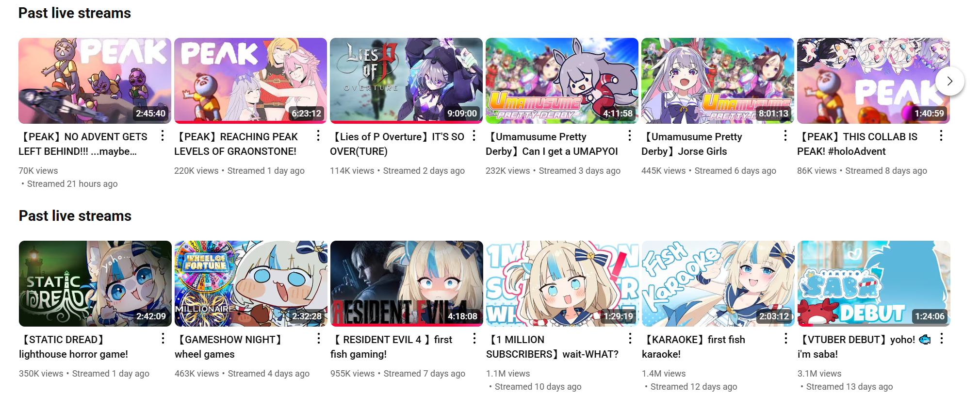Open options menu for NO ADVENT GETS LEFT BEHIND video
The height and width of the screenshot is (396, 980).
(x=163, y=136)
